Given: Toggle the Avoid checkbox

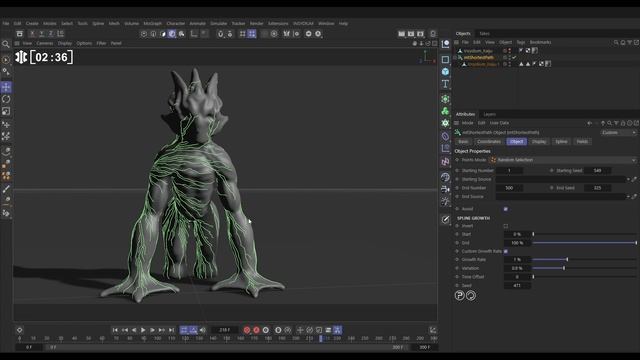Looking at the screenshot, I should (x=506, y=209).
